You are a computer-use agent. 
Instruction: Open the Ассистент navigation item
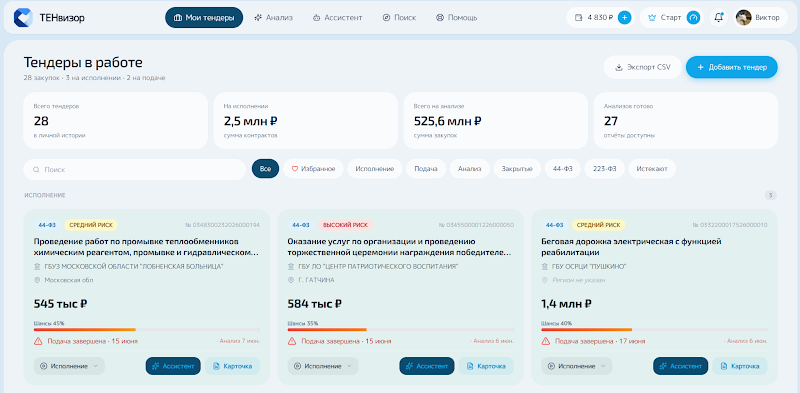[x=337, y=17]
